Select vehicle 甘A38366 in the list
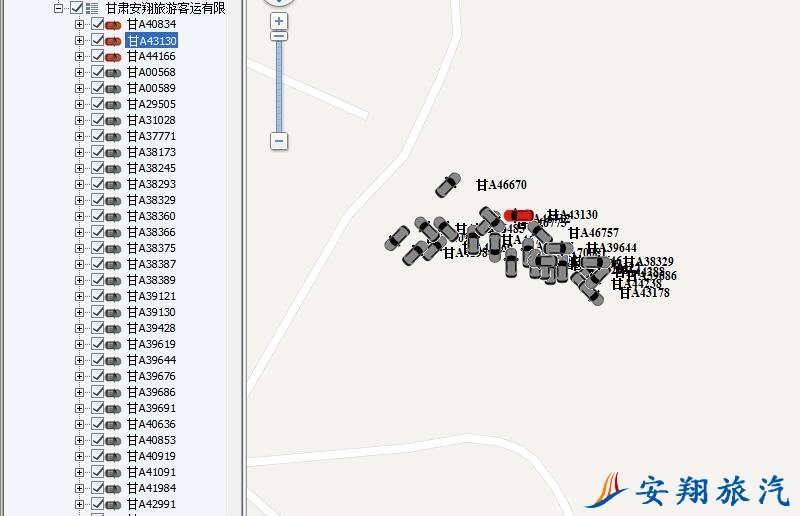 click(151, 232)
